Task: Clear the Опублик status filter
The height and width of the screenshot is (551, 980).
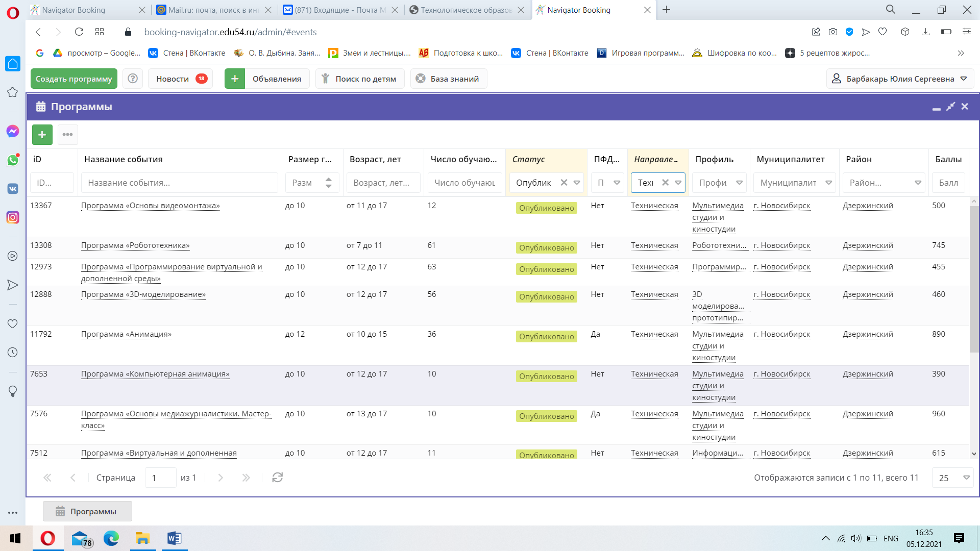Action: [563, 183]
